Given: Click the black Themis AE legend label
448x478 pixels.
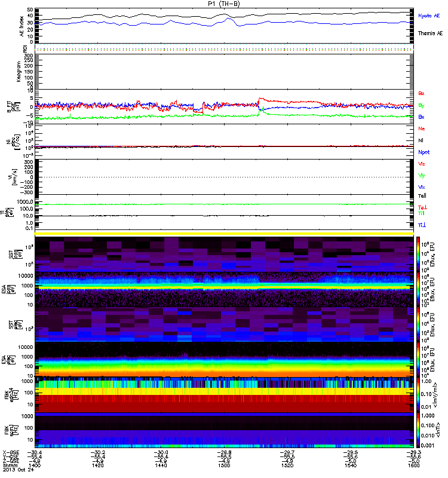Looking at the screenshot, I should tap(430, 34).
